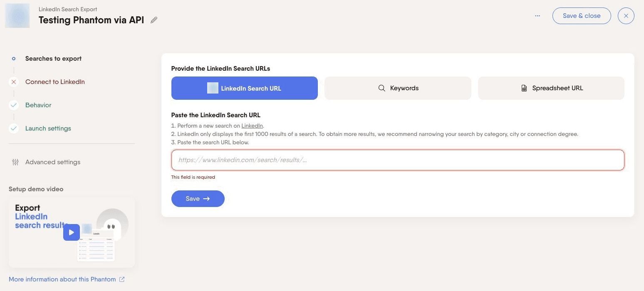The image size is (644, 291).
Task: Click the Advanced settings sliders icon
Action: pos(15,162)
